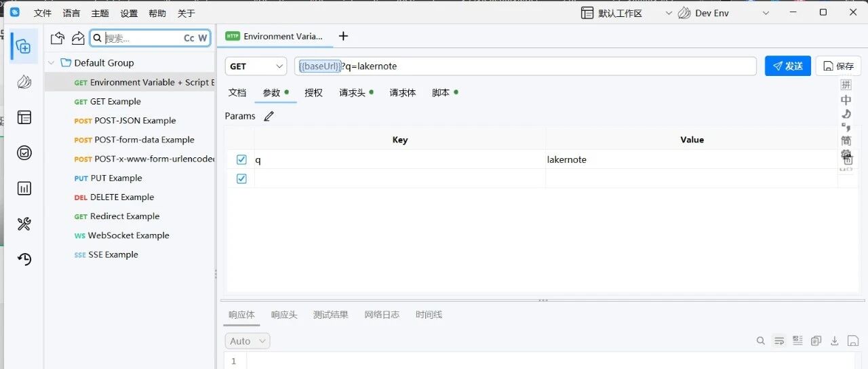Click the magnifier icon in the search box

pyautogui.click(x=98, y=39)
